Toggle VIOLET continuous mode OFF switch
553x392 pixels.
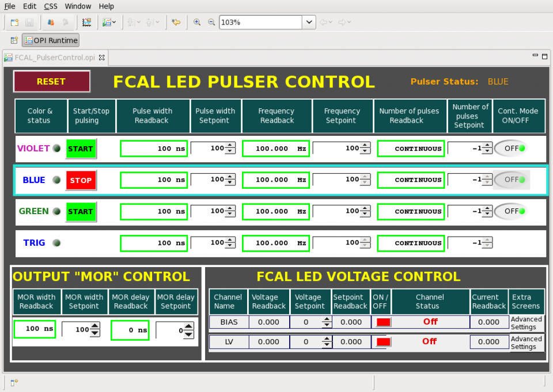pyautogui.click(x=510, y=149)
